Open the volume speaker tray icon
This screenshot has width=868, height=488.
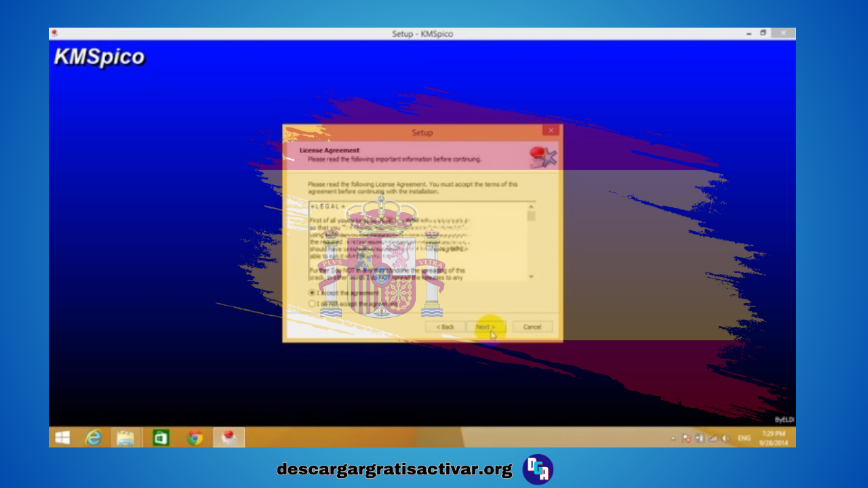pos(726,439)
